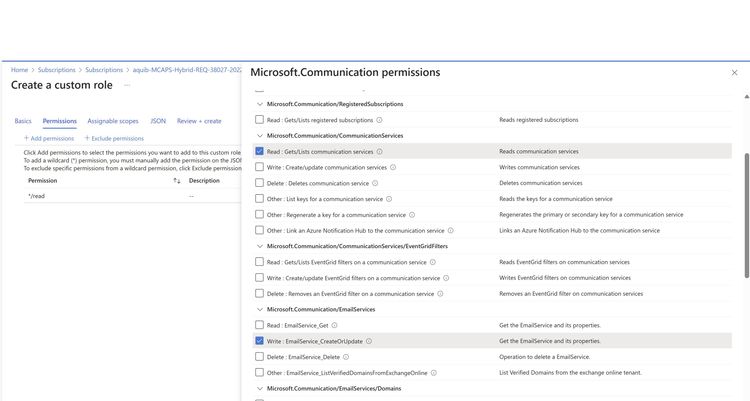Click the permissions panel vertical scrollbar

click(x=747, y=215)
